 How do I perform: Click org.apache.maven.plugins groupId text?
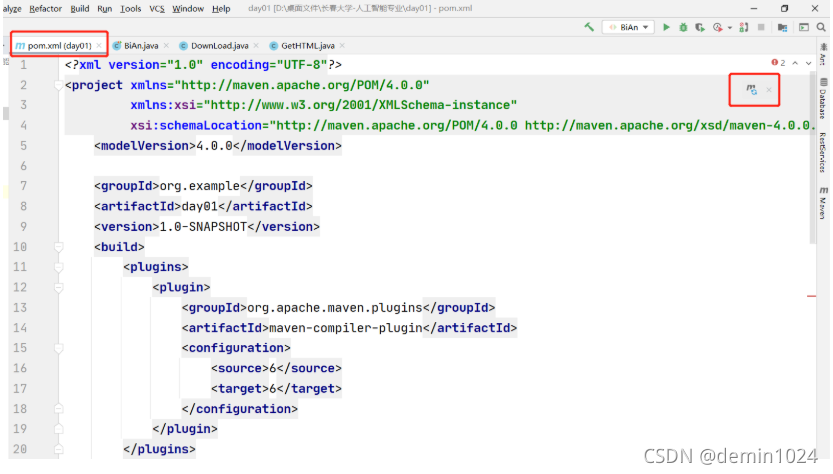point(335,308)
